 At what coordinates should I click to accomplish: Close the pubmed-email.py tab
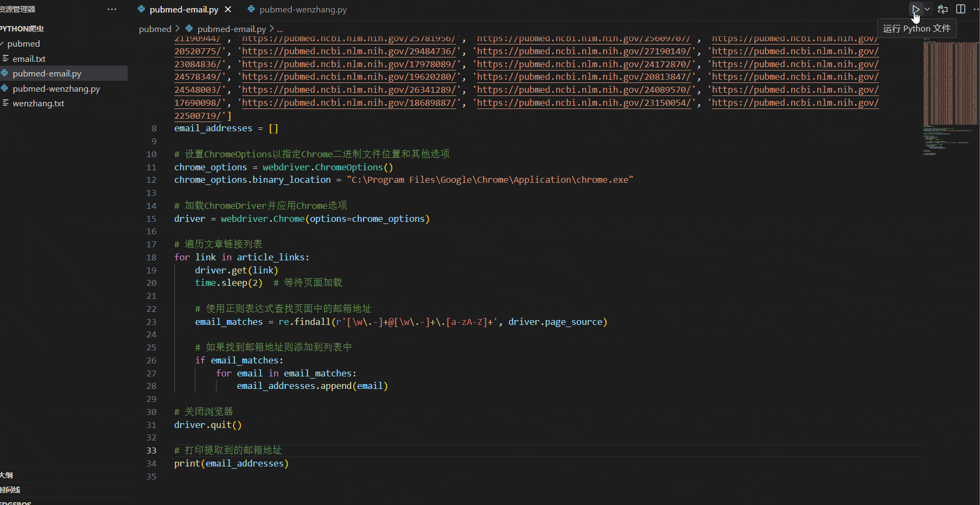[228, 9]
